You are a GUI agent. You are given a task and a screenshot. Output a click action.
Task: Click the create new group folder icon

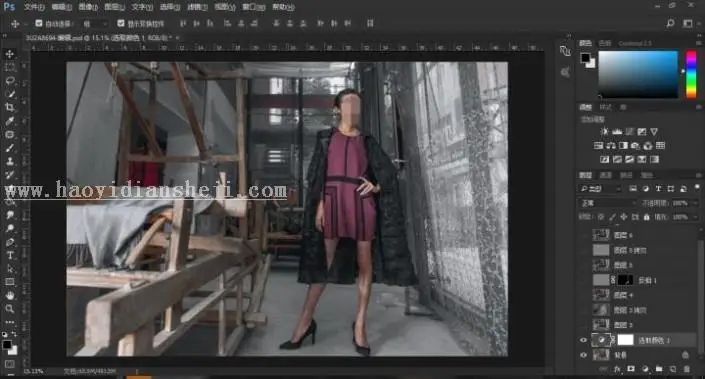tap(659, 369)
